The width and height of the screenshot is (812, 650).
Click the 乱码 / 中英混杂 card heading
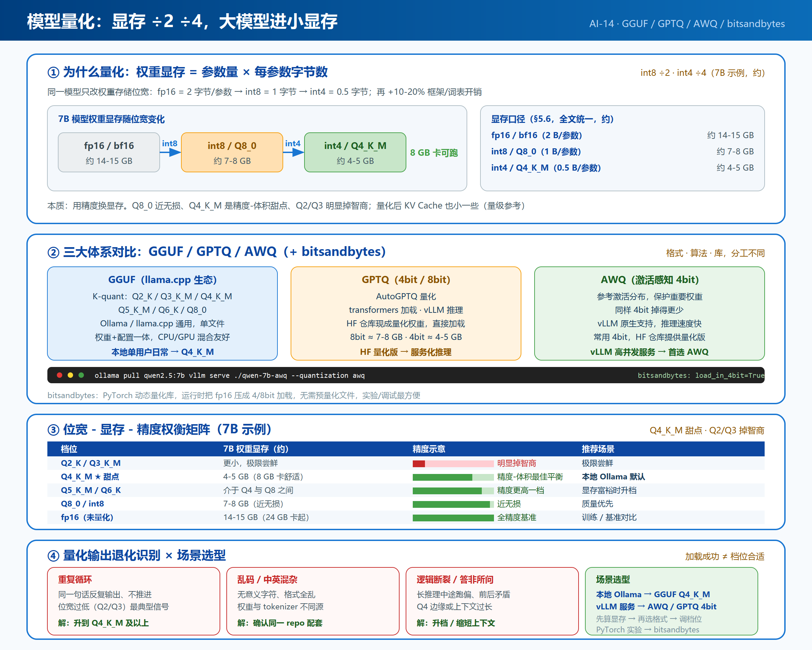tap(267, 579)
